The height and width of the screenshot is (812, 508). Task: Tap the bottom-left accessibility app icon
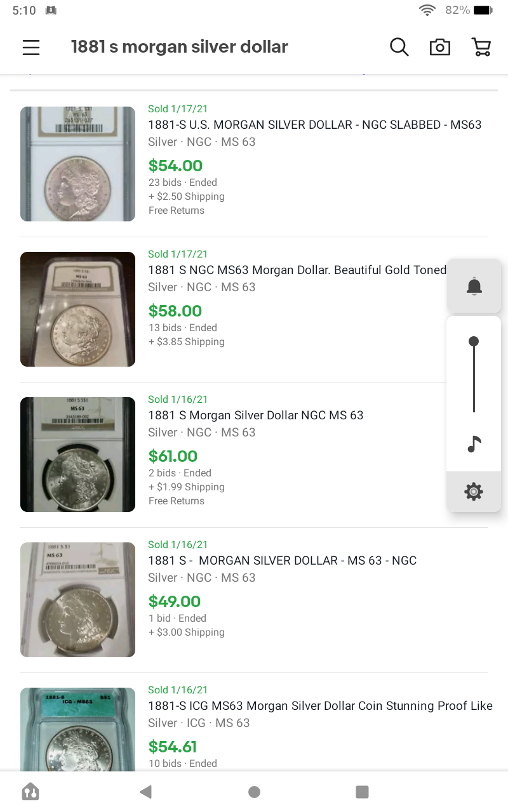[x=30, y=792]
